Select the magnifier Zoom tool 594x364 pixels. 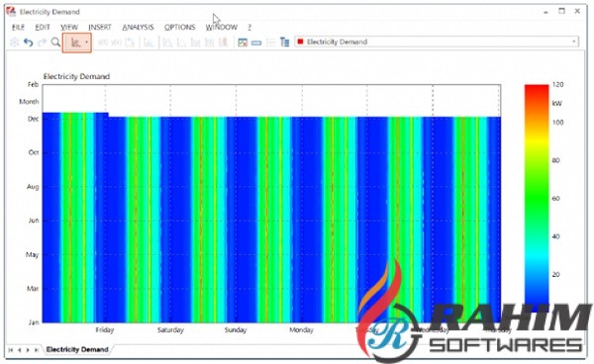(55, 43)
